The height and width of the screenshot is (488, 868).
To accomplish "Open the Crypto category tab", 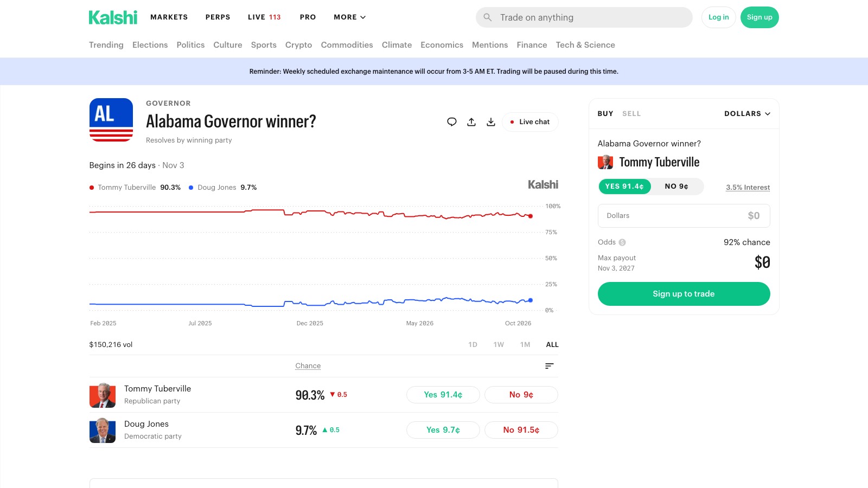I will point(298,45).
